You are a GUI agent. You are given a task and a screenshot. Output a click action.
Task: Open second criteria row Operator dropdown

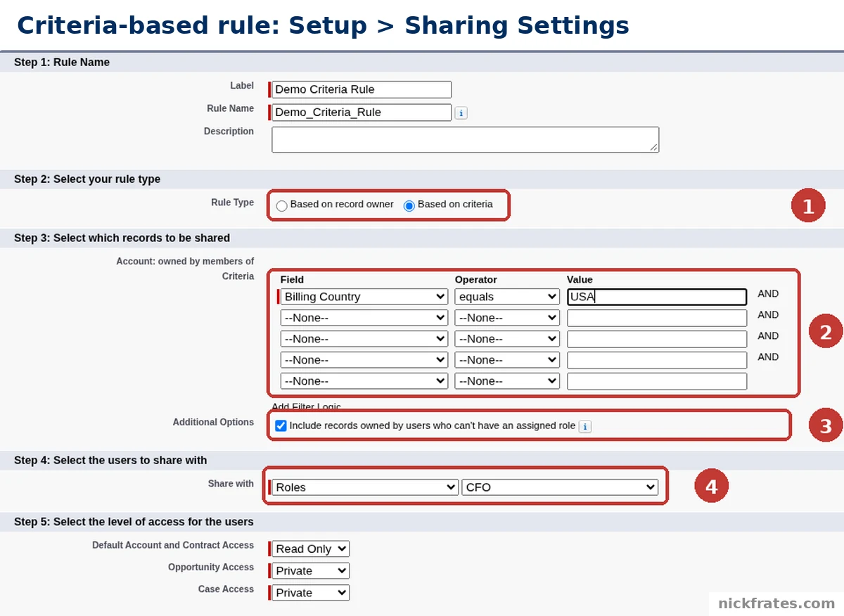[507, 318]
